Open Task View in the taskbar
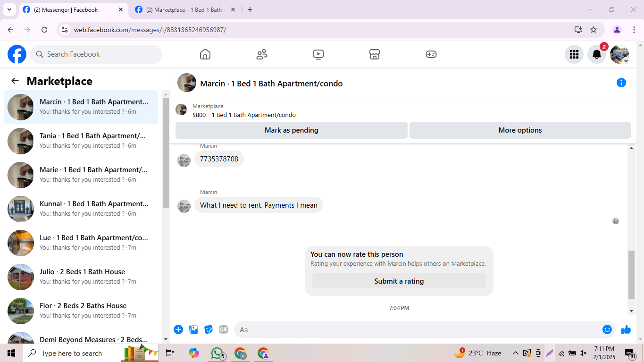The image size is (644, 362). 170,353
